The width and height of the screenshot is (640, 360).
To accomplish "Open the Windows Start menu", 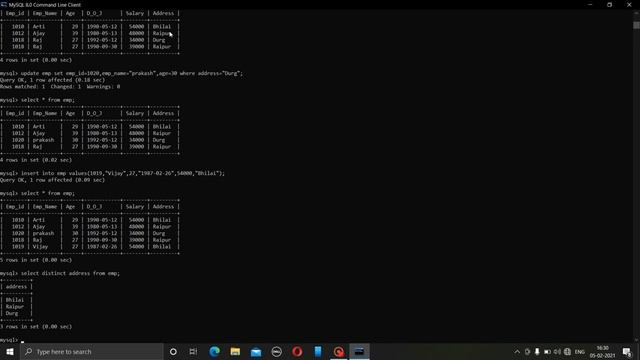I will click(x=10, y=351).
